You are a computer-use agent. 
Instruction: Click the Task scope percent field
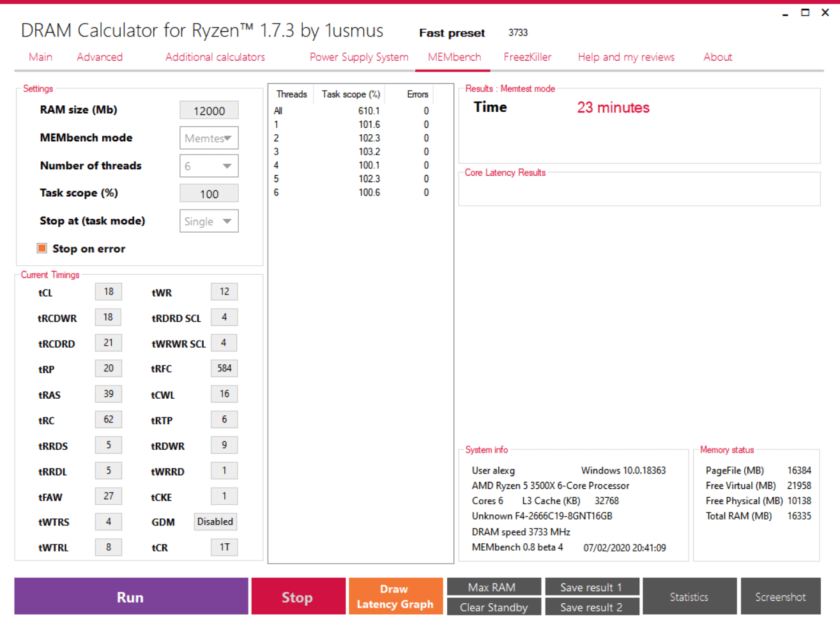coord(209,194)
